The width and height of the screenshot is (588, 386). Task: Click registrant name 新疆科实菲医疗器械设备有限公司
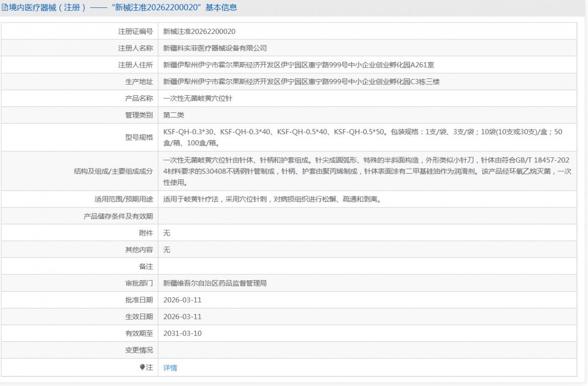[215, 48]
